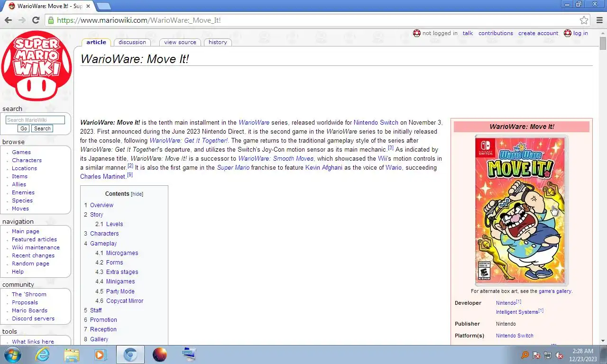Open the WarioWare: Get It Together! article link

tap(189, 141)
